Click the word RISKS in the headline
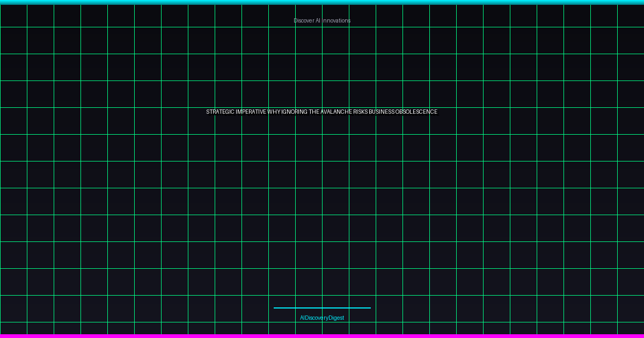The height and width of the screenshot is (338, 644). (361, 112)
